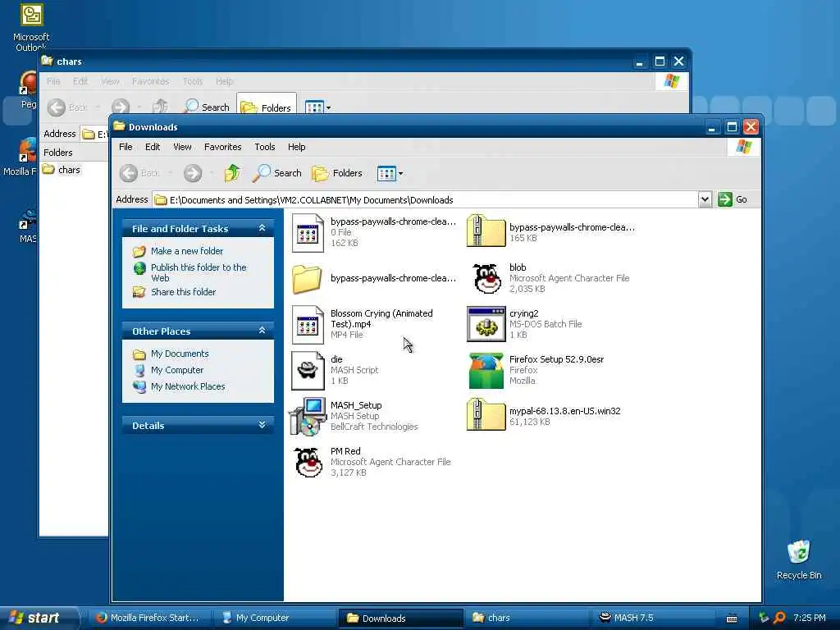840x630 pixels.
Task: Open the Tools menu in Downloads window
Action: tap(265, 147)
